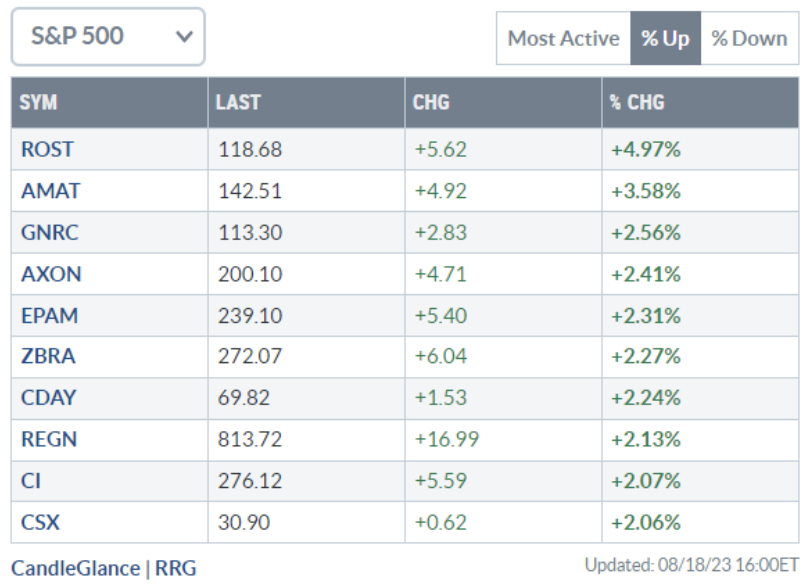806x588 pixels.
Task: Sort by the % CHG column header
Action: point(638,102)
